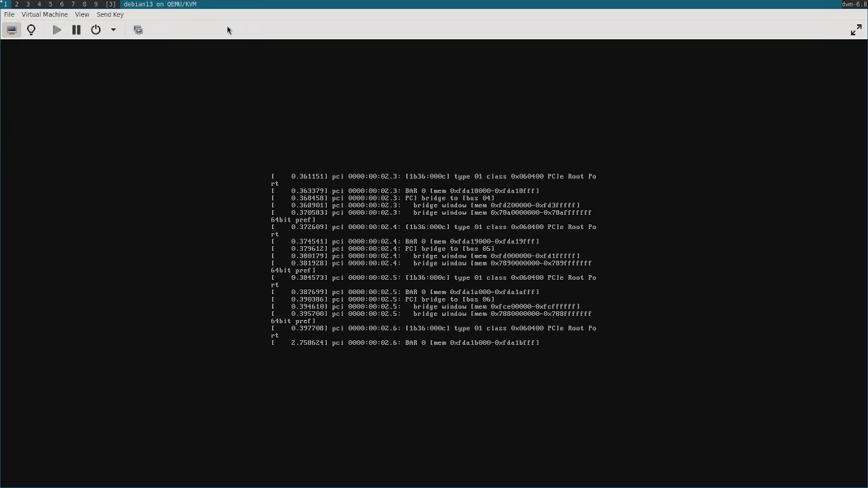This screenshot has height=488, width=868.
Task: Shut down the virtual machine power icon
Action: point(96,30)
